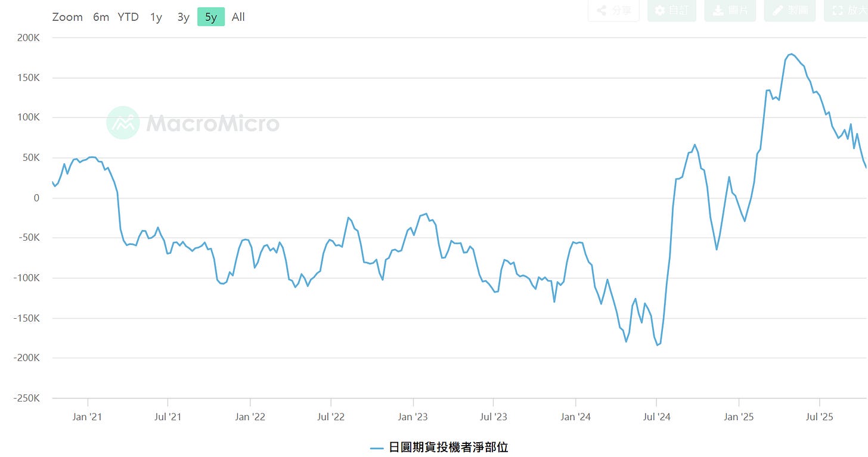
Task: Click the -200K y-axis label
Action: (26, 358)
